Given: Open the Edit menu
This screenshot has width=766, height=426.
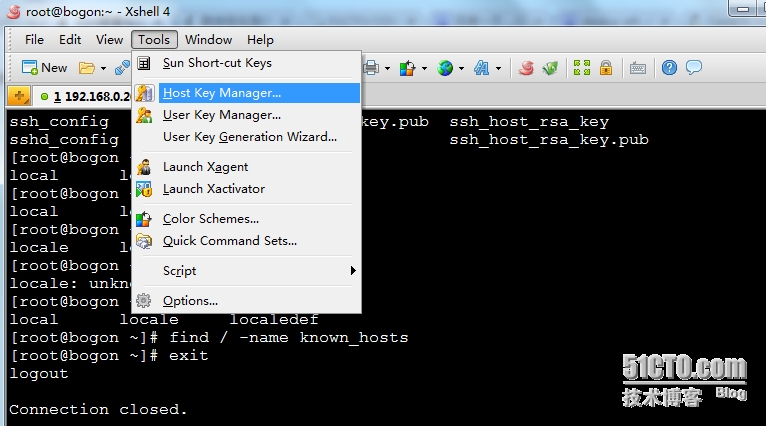Looking at the screenshot, I should click(70, 40).
